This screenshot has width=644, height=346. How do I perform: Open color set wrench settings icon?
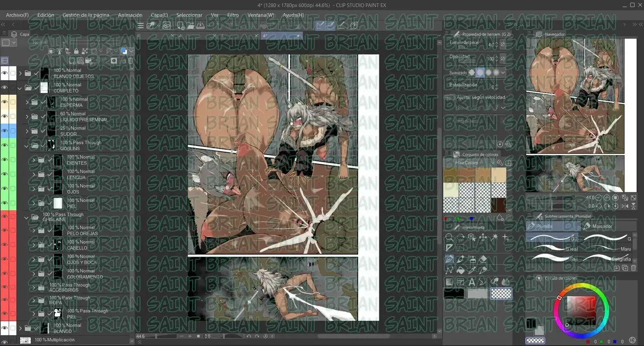(500, 163)
